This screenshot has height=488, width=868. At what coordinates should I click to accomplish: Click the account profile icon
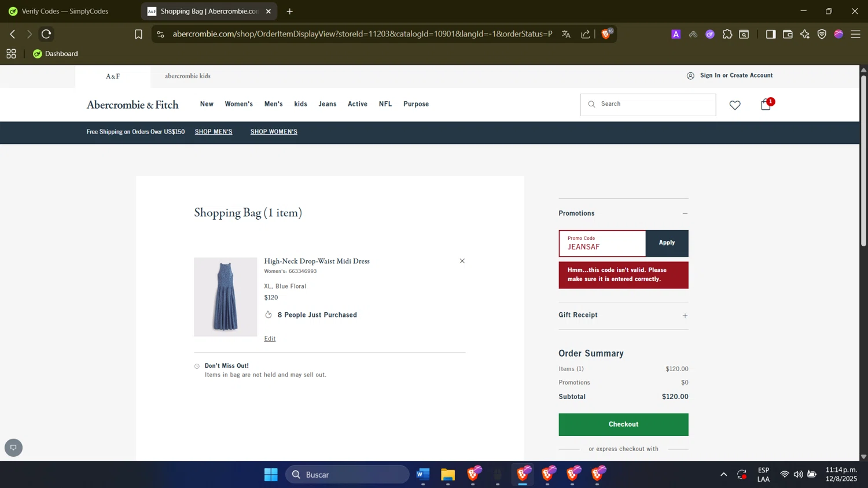click(x=690, y=76)
